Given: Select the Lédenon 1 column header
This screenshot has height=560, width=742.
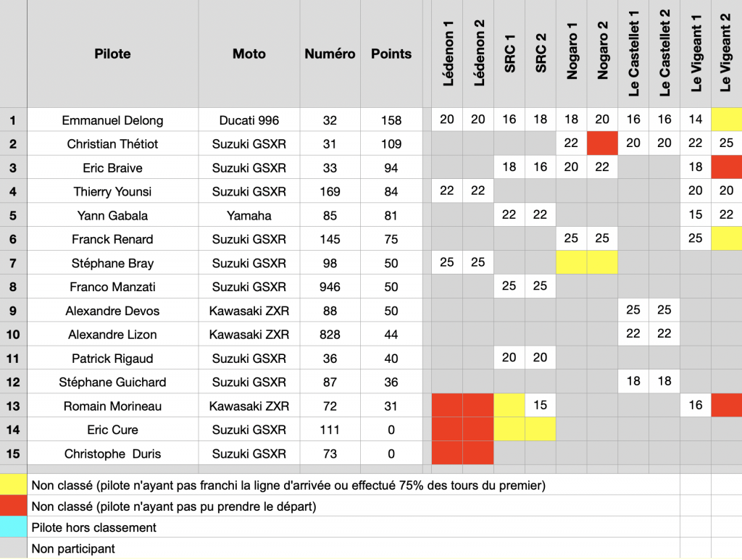Looking at the screenshot, I should point(448,54).
